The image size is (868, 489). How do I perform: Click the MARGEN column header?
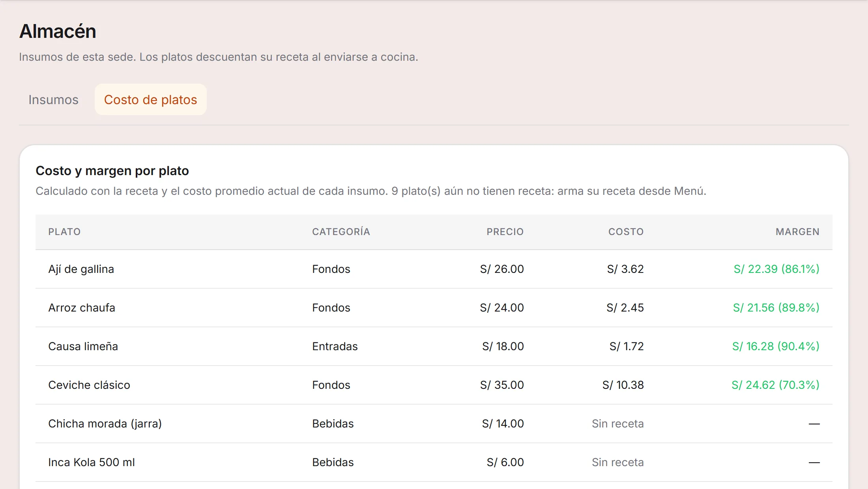[797, 232]
